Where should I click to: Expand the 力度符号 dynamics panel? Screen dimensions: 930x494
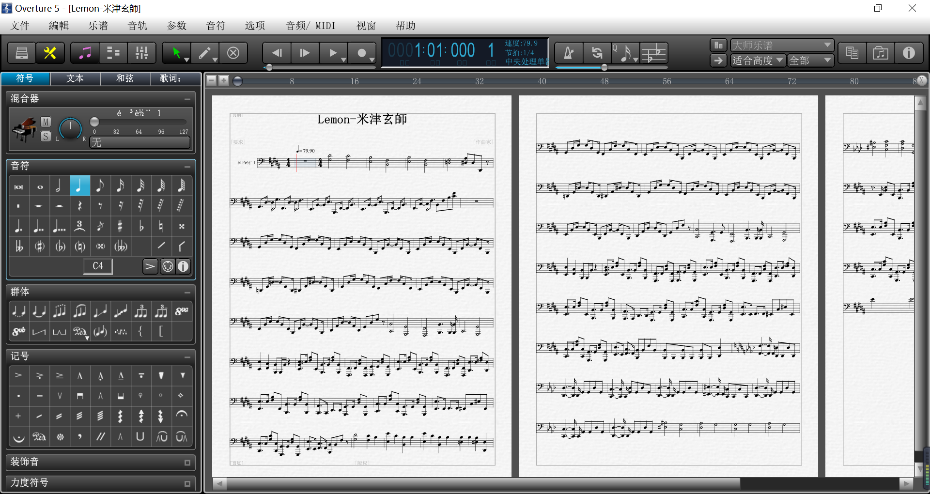coord(187,483)
